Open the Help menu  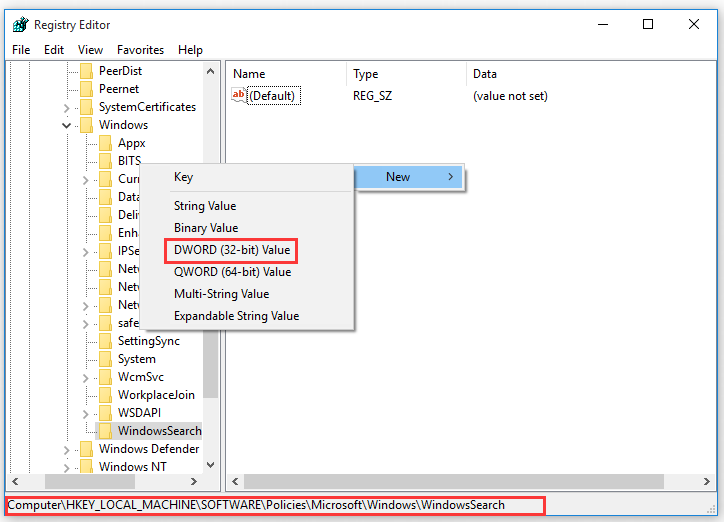pyautogui.click(x=190, y=50)
